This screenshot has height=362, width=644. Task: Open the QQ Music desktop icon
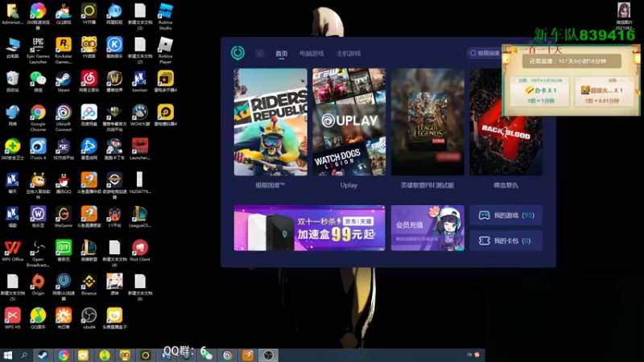[x=38, y=319]
